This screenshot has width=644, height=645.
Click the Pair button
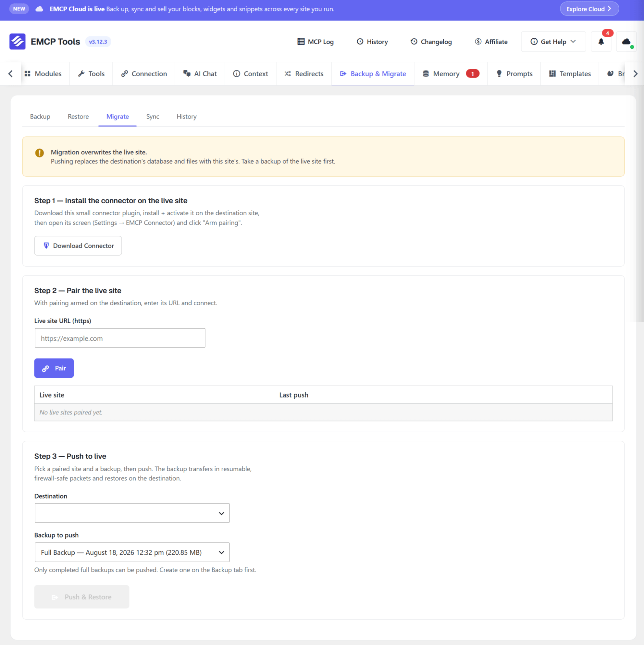click(54, 368)
